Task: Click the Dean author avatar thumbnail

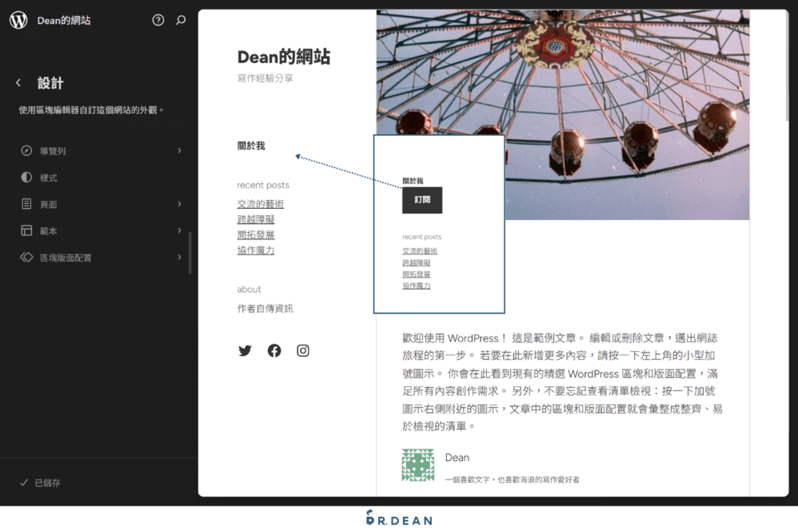Action: pyautogui.click(x=417, y=464)
